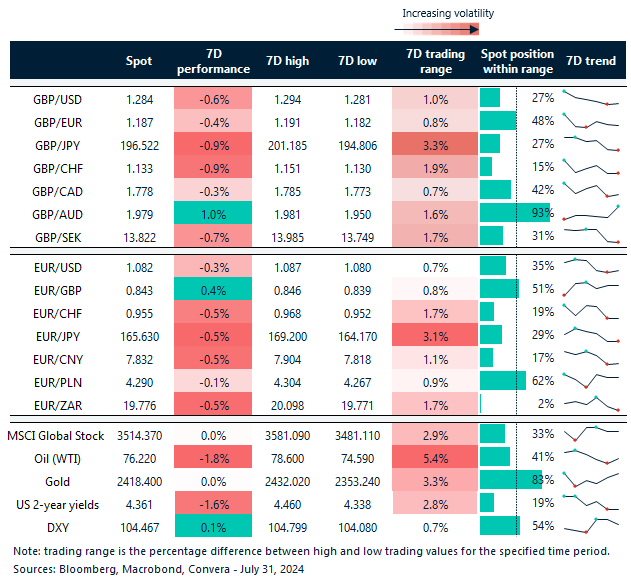Image resolution: width=631 pixels, height=582 pixels.
Task: Click the Spot position within range header
Action: pyautogui.click(x=516, y=61)
